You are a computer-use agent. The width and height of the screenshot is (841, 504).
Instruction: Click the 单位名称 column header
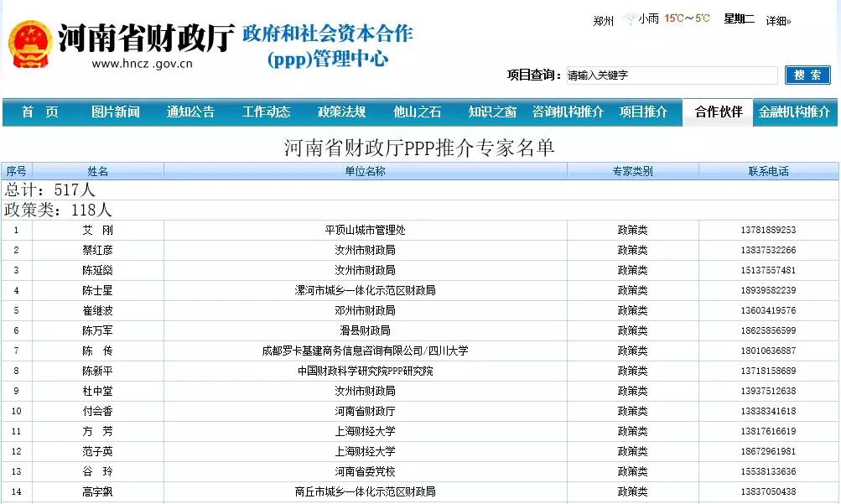(x=366, y=171)
